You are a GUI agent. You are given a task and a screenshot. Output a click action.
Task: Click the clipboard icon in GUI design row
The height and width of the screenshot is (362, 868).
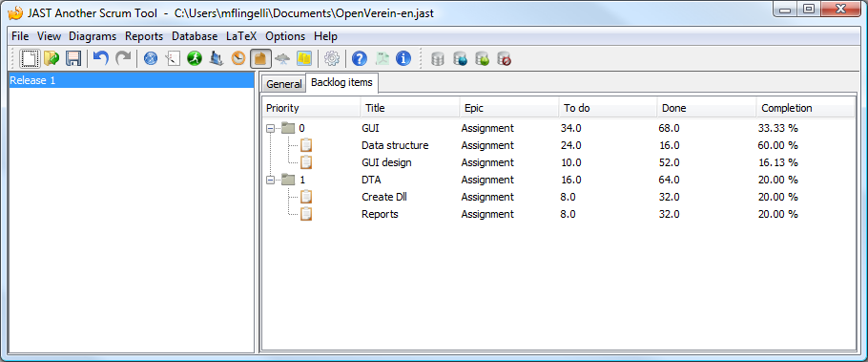pyautogui.click(x=306, y=162)
